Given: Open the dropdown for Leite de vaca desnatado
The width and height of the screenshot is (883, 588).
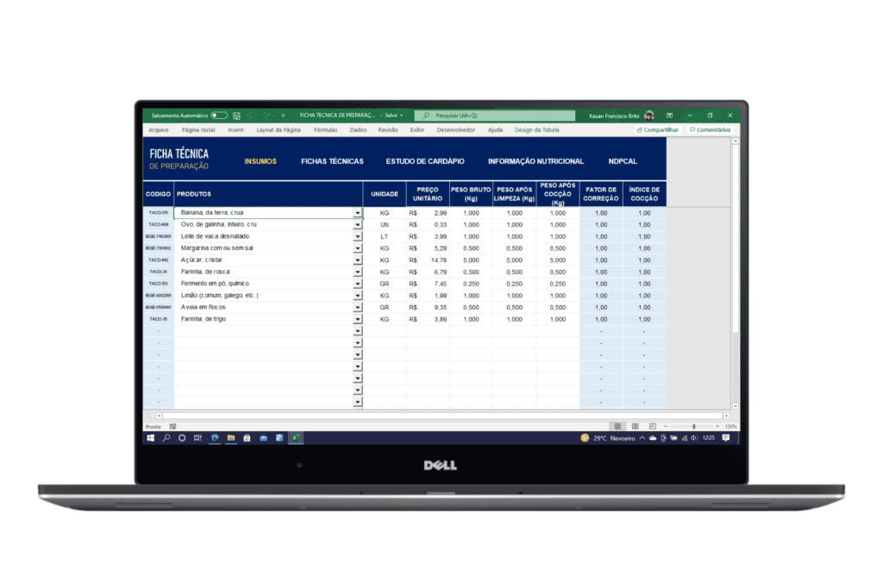Looking at the screenshot, I should coord(358,236).
